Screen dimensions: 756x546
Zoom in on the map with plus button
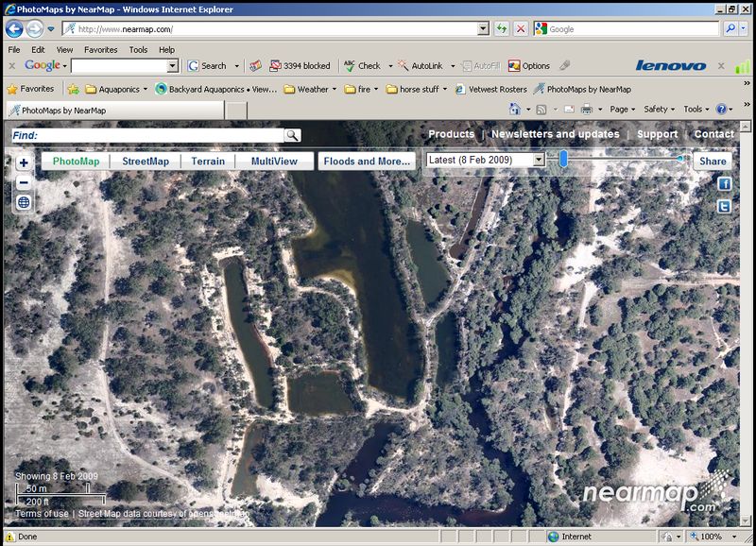point(24,162)
